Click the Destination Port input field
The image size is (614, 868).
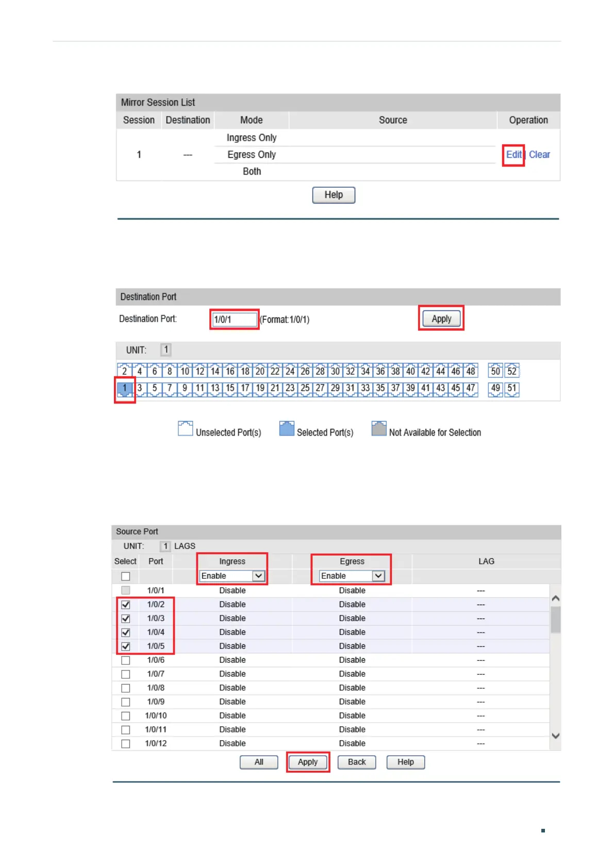coord(235,320)
